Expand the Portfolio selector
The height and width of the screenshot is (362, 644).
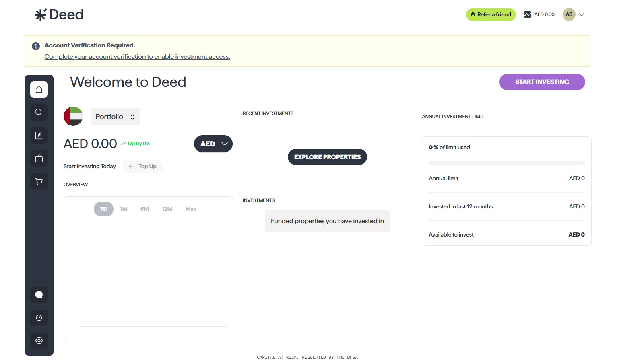click(116, 116)
